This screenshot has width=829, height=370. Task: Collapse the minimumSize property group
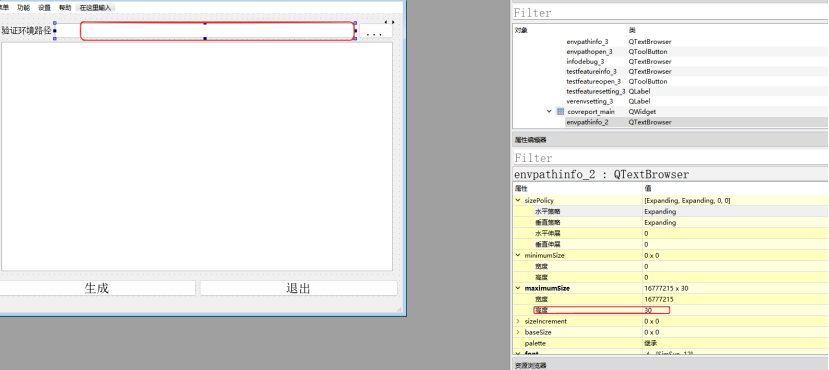[x=518, y=255]
